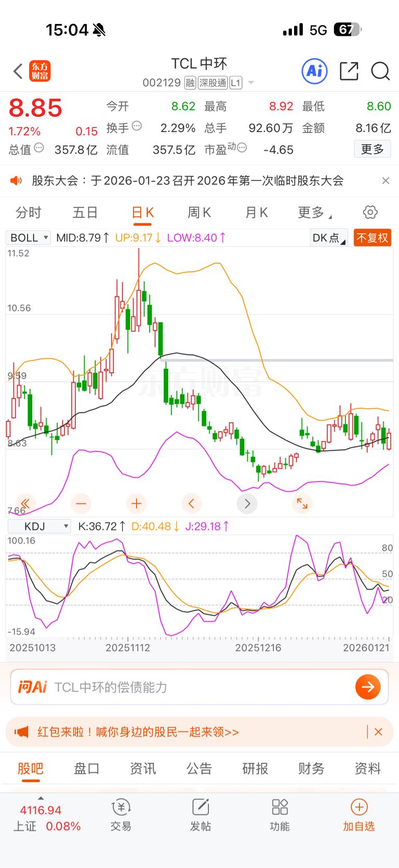399x868 pixels.
Task: Submit question with orange arrow button
Action: click(368, 687)
